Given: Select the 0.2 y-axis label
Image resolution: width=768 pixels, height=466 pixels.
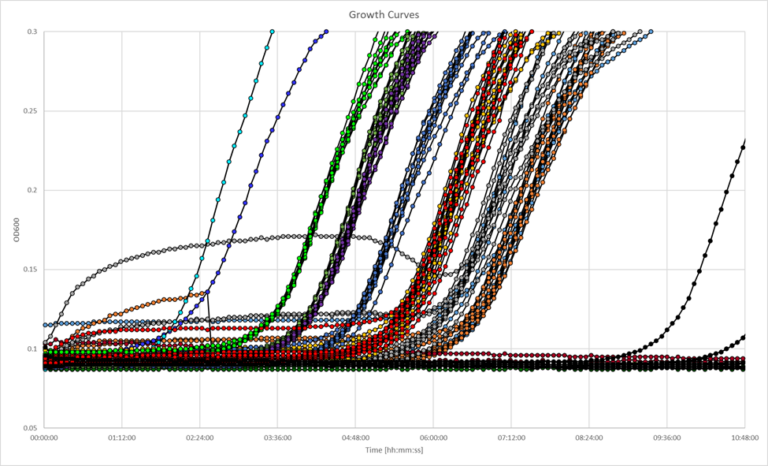Looking at the screenshot, I should tap(32, 190).
